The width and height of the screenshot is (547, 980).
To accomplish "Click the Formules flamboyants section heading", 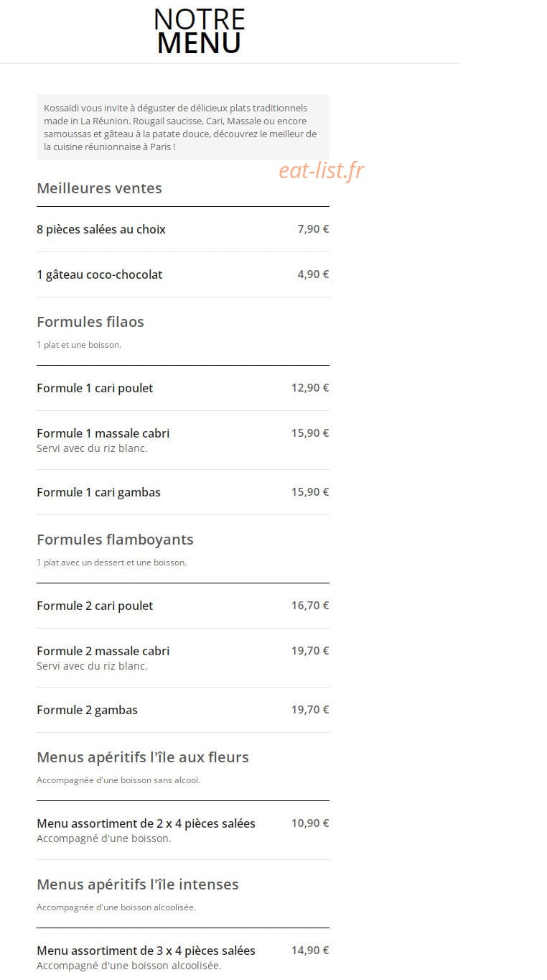I will (x=115, y=540).
